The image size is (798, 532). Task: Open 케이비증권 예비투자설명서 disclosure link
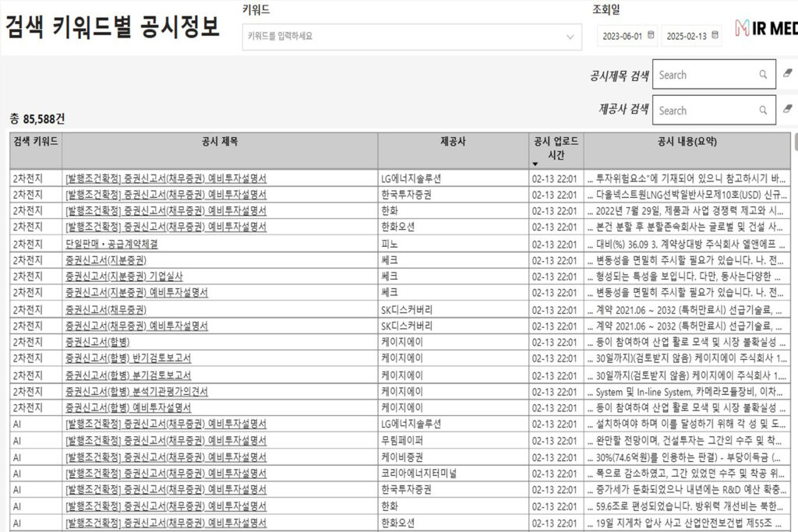pyautogui.click(x=166, y=457)
